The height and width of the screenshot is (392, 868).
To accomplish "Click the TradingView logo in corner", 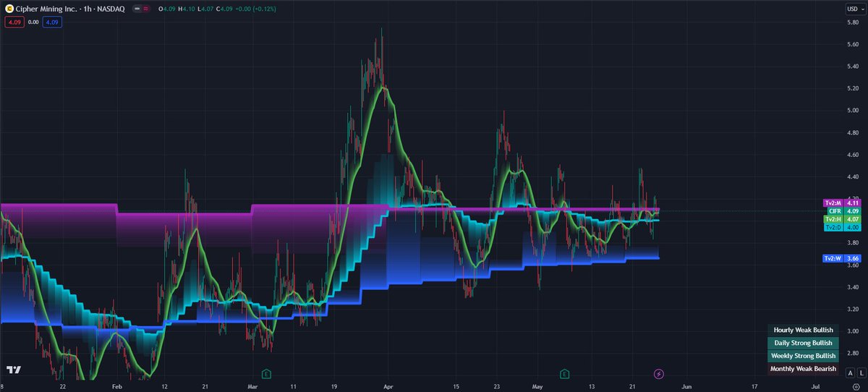I will pos(14,370).
